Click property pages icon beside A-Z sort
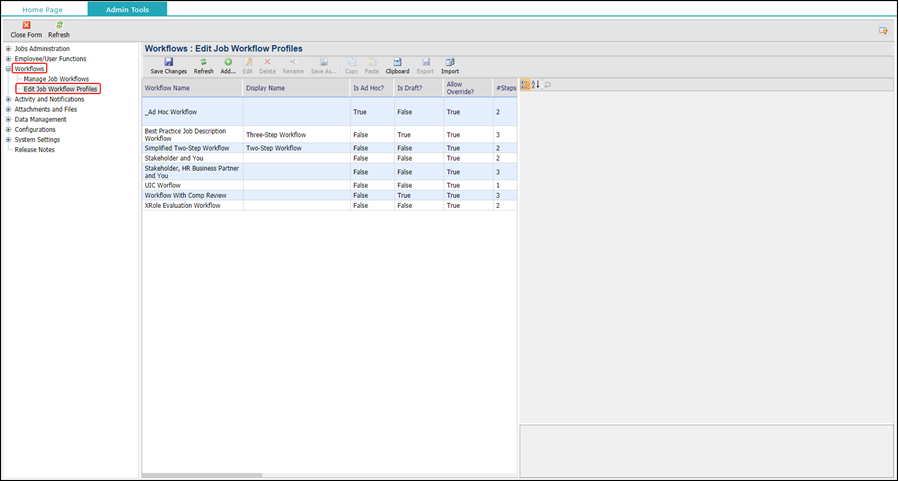 [x=548, y=85]
